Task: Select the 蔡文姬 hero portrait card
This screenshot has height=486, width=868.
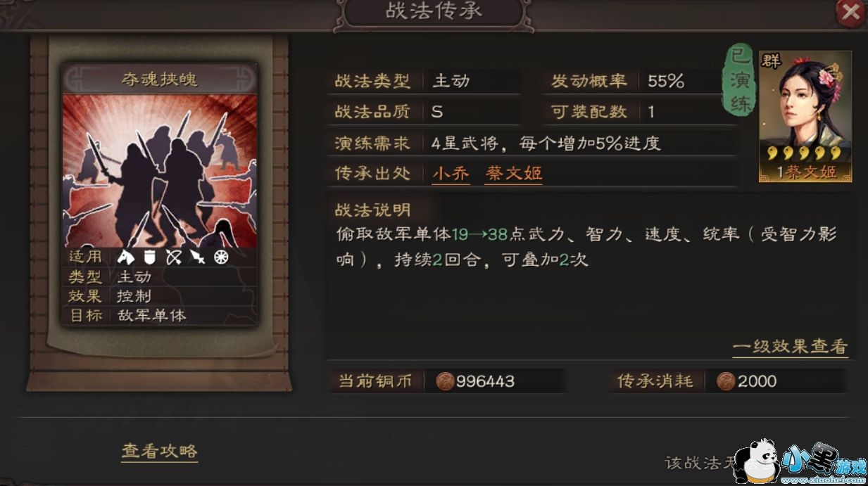Action: (x=805, y=116)
